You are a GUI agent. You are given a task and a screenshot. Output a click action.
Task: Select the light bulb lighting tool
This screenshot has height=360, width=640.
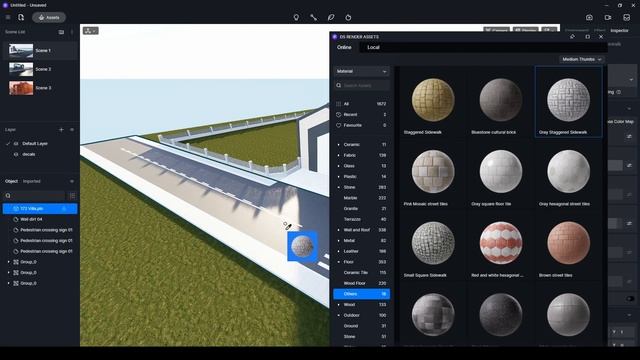[x=296, y=18]
